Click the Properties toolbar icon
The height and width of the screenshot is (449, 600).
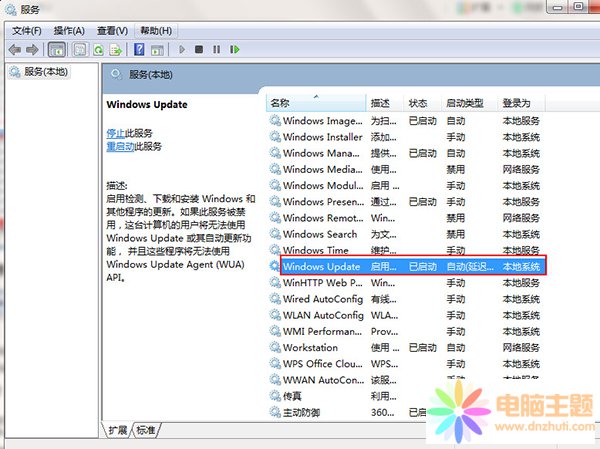tap(80, 50)
